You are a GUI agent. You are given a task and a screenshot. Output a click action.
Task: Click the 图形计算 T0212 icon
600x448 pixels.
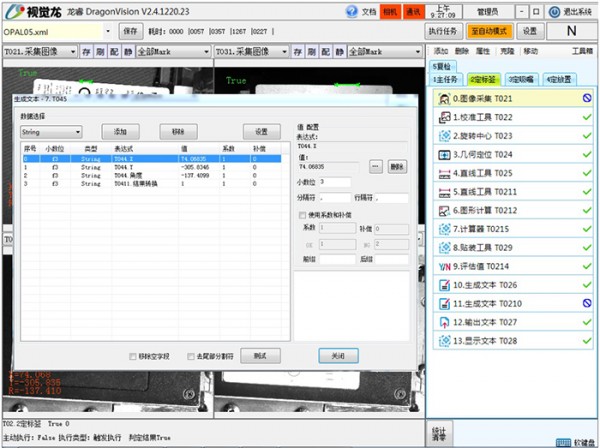pyautogui.click(x=443, y=211)
